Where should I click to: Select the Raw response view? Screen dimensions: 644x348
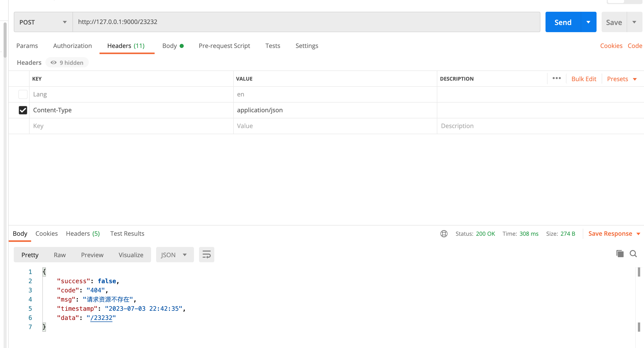coord(60,255)
